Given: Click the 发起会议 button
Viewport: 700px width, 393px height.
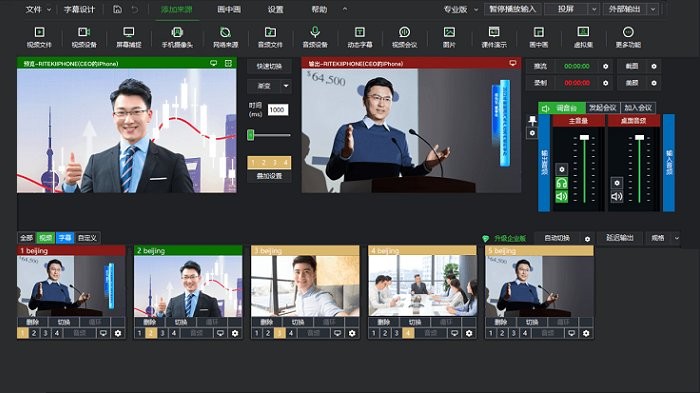Looking at the screenshot, I should coord(602,108).
